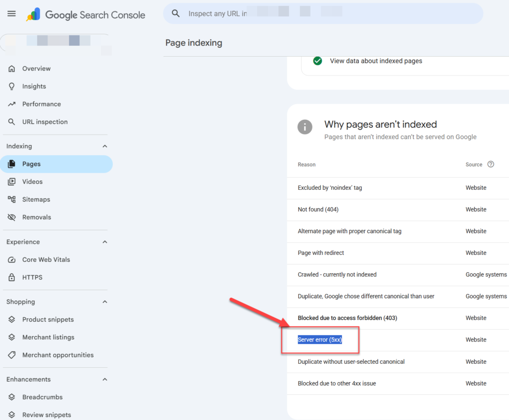Click Google systems in the Crawled row

pyautogui.click(x=486, y=274)
